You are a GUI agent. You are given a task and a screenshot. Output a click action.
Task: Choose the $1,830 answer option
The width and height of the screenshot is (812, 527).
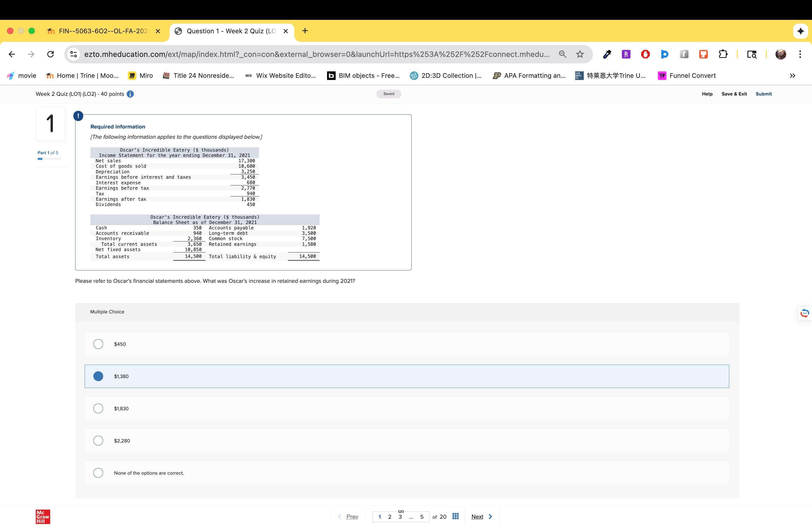click(407, 408)
